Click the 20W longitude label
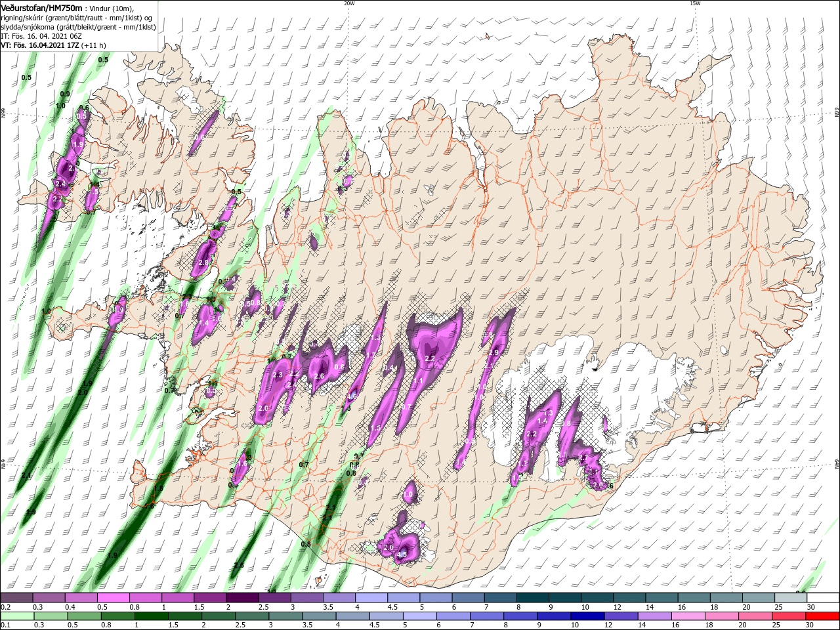This screenshot has height=630, width=840. pos(349,3)
